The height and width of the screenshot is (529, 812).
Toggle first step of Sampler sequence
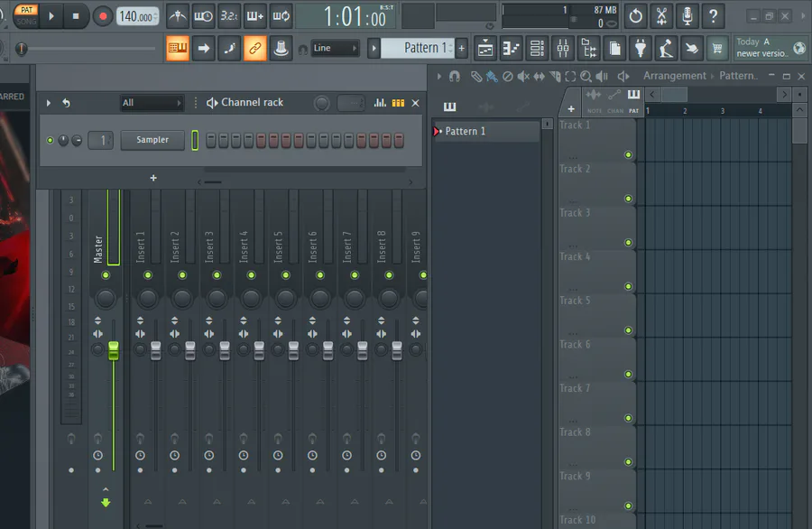[211, 141]
